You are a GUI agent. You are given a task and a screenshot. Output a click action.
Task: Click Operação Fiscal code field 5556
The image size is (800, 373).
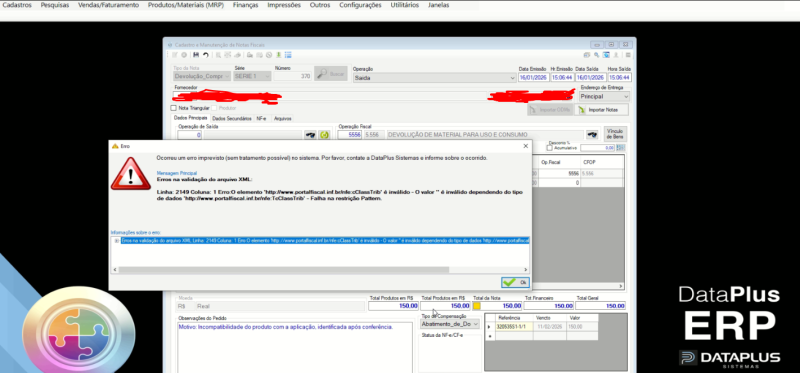[x=349, y=135]
